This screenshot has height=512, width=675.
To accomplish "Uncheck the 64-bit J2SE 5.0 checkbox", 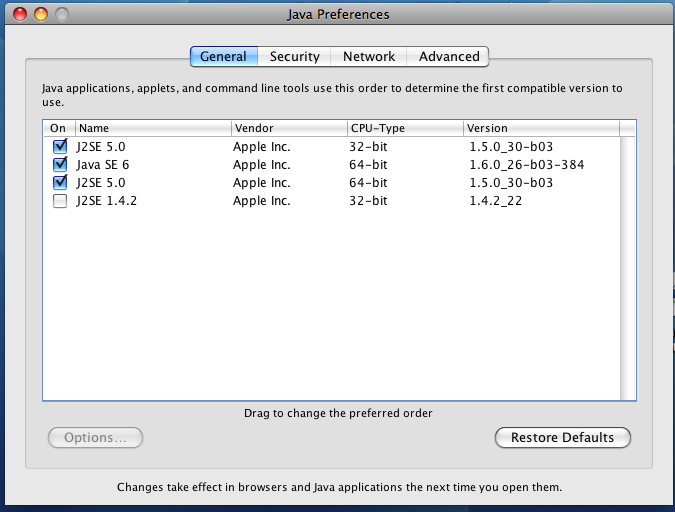I will [59, 183].
